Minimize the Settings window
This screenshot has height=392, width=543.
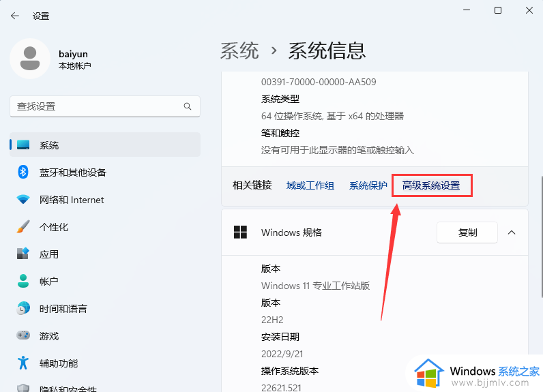(467, 10)
